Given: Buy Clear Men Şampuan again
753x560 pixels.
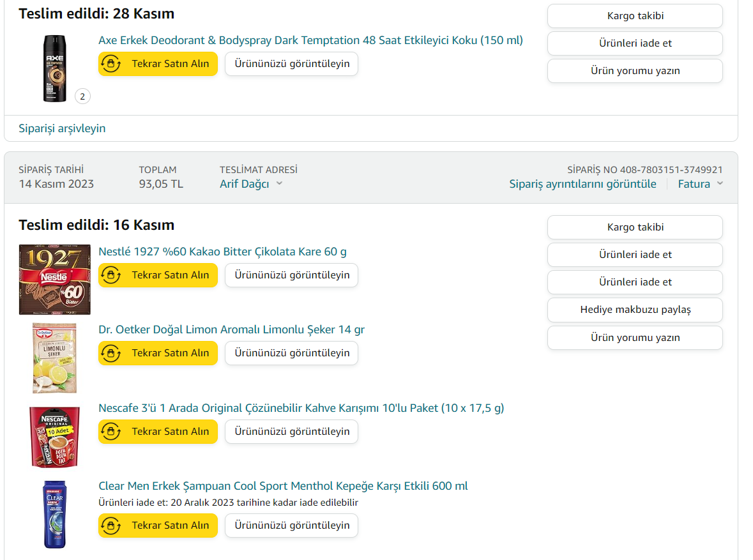Looking at the screenshot, I should (158, 526).
